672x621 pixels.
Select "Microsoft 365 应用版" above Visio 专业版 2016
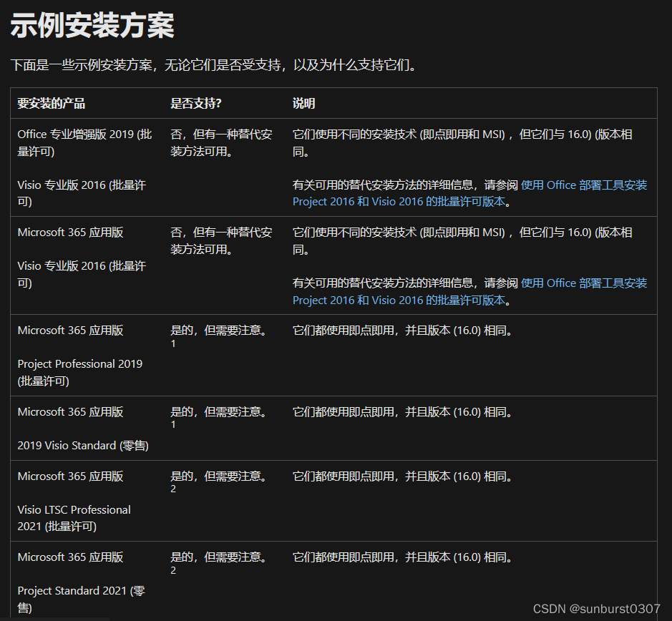[x=70, y=233]
